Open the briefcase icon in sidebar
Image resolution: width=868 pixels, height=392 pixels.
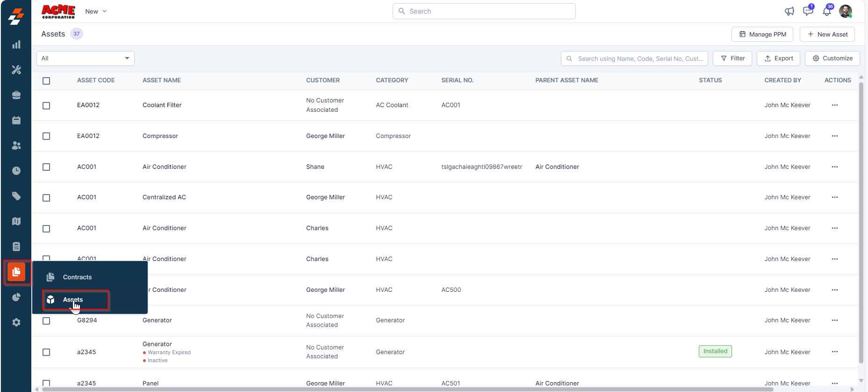[16, 95]
